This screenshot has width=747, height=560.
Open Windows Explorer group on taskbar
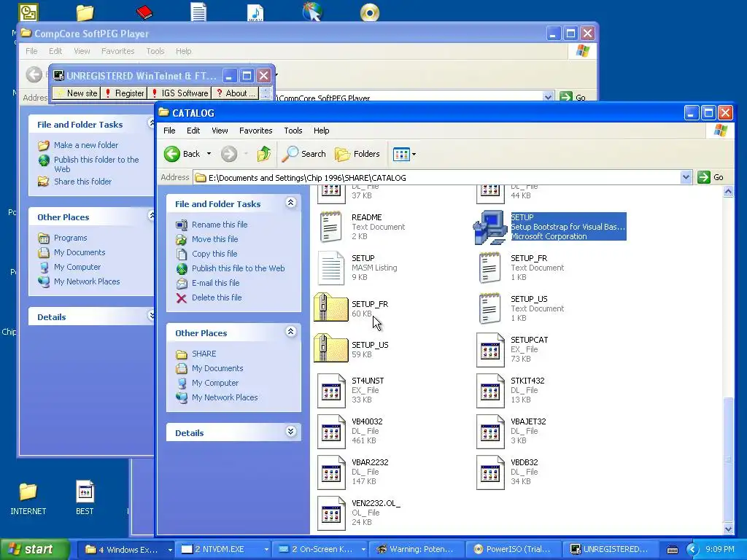tap(127, 549)
